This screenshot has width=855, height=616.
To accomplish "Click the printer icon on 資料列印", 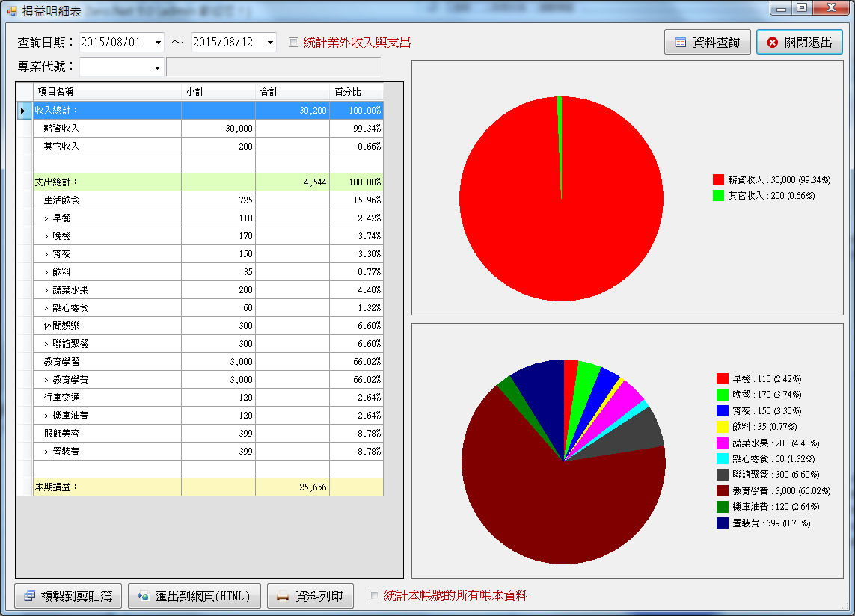I will [281, 596].
